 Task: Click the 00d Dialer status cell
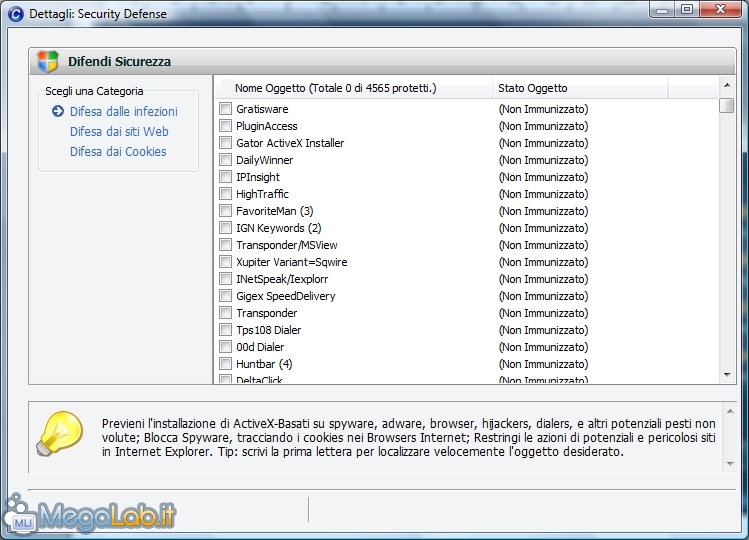tap(543, 347)
